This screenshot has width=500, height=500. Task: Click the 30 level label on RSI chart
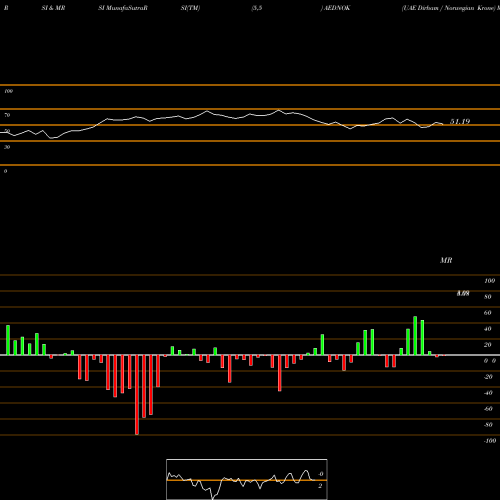(x=7, y=147)
